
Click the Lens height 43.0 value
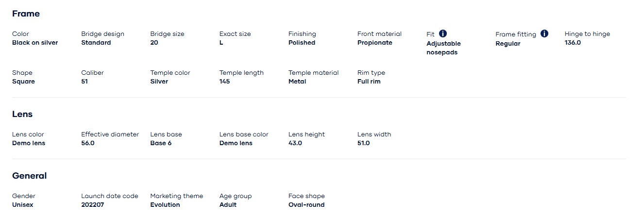tap(295, 143)
